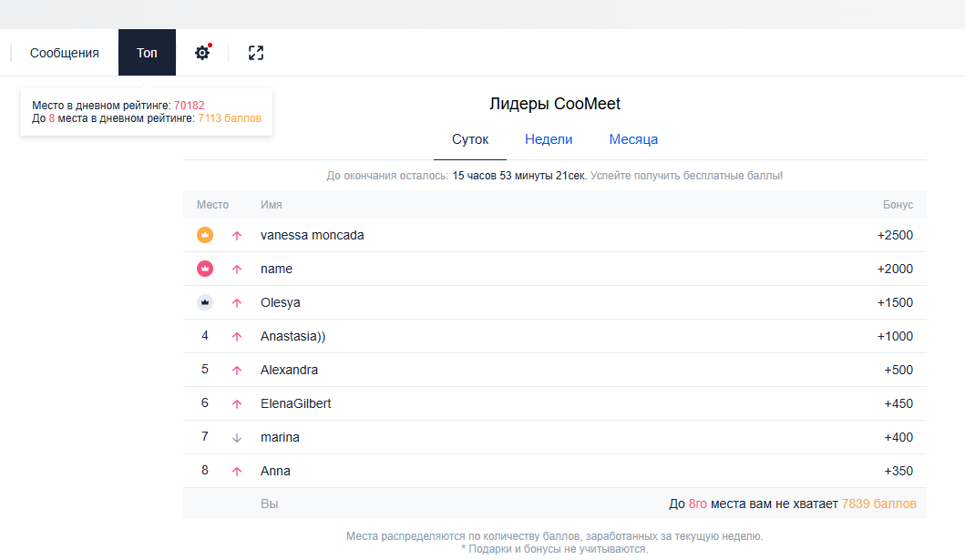Screen dimensions: 965x560
Task: Click the up arrow beside Anna
Action: [x=237, y=472]
